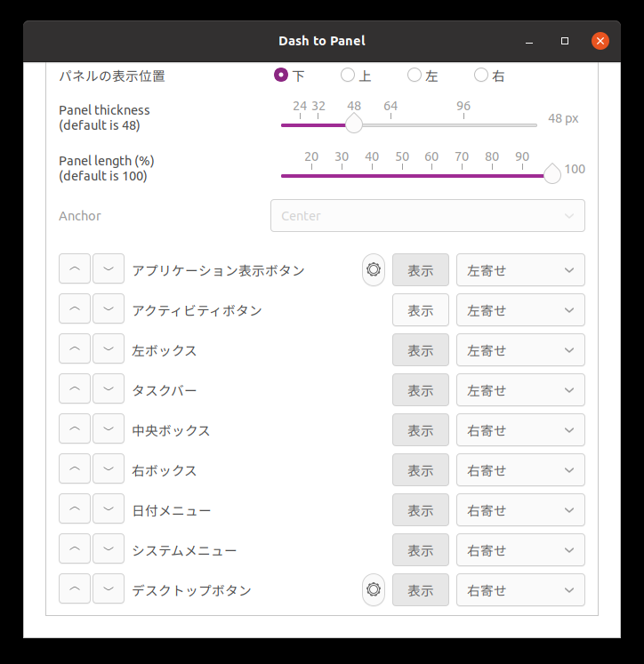Viewport: 644px width, 664px height.
Task: Open alignment dropdown for アクティビティボタン
Action: [520, 310]
